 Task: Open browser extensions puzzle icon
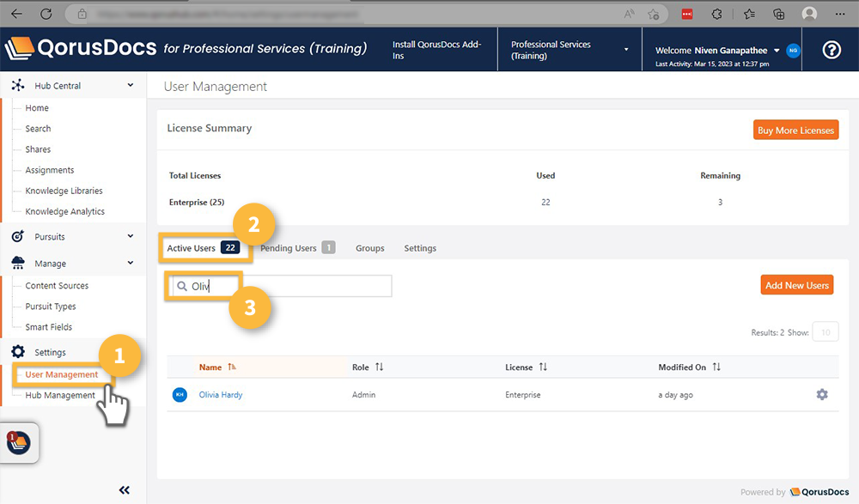(x=716, y=15)
